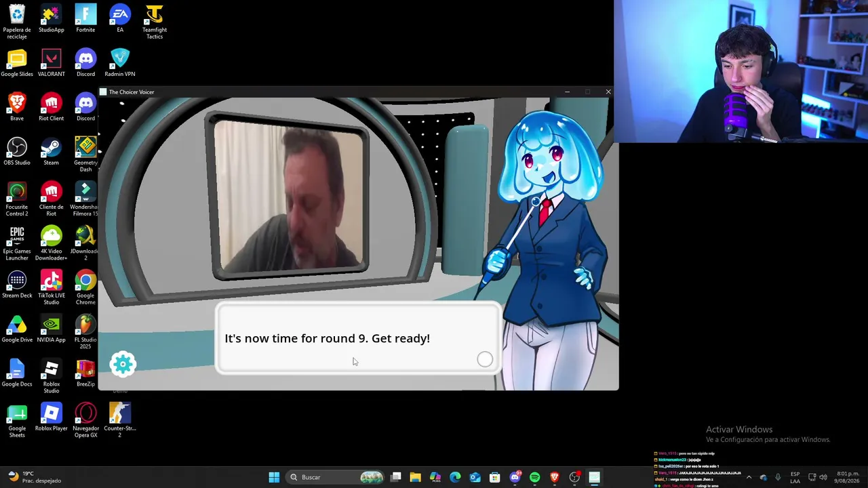This screenshot has height=488, width=868.
Task: Select the Brave shortcut on the desktop
Action: click(x=17, y=107)
